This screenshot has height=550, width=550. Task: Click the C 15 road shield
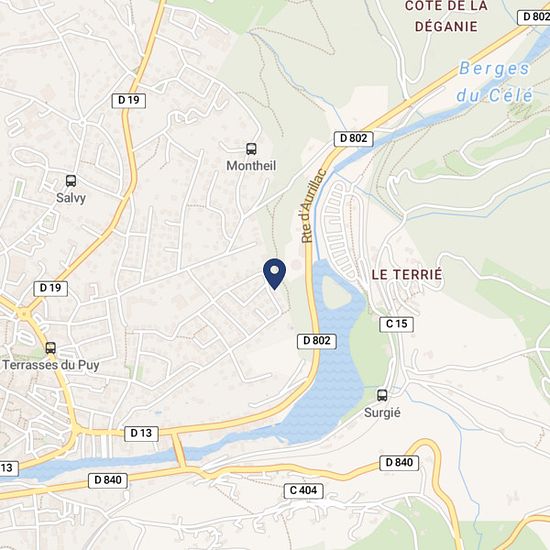point(396,324)
